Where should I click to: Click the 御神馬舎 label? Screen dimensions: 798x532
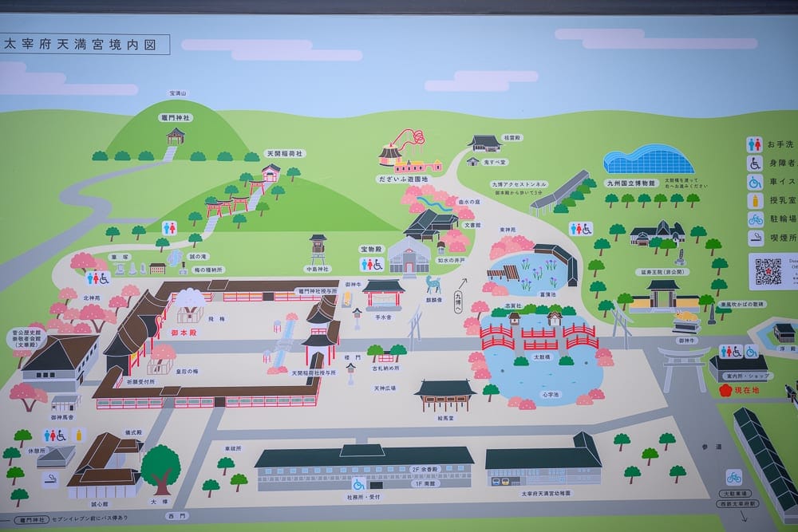(x=62, y=417)
